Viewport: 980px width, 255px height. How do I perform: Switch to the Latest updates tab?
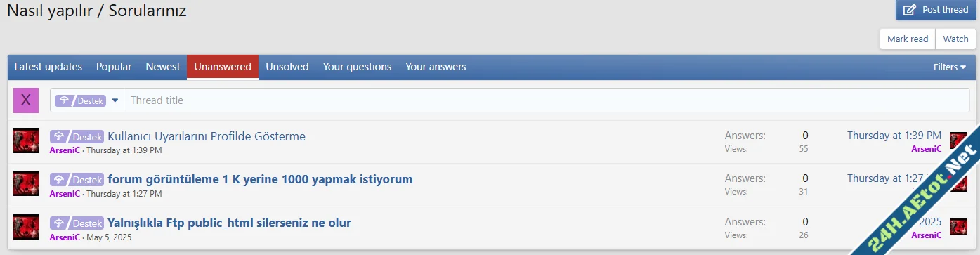48,67
